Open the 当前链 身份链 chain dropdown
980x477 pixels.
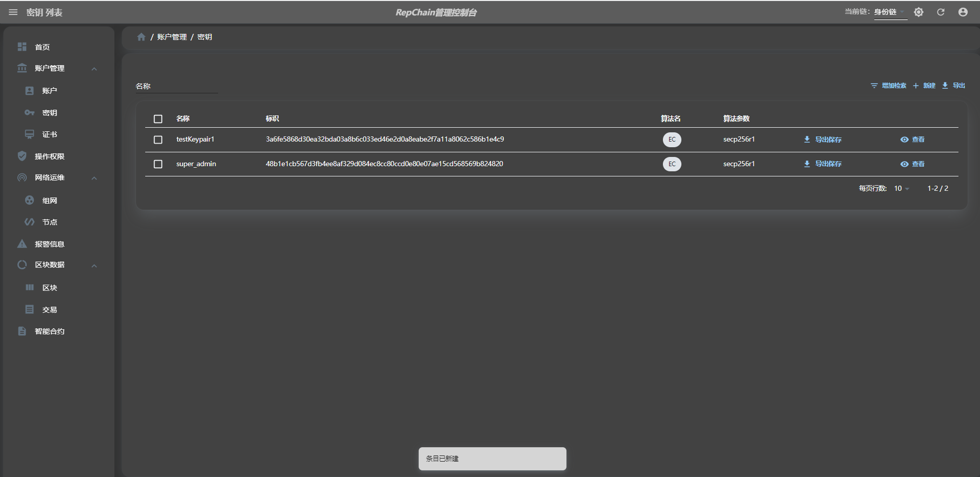(890, 12)
